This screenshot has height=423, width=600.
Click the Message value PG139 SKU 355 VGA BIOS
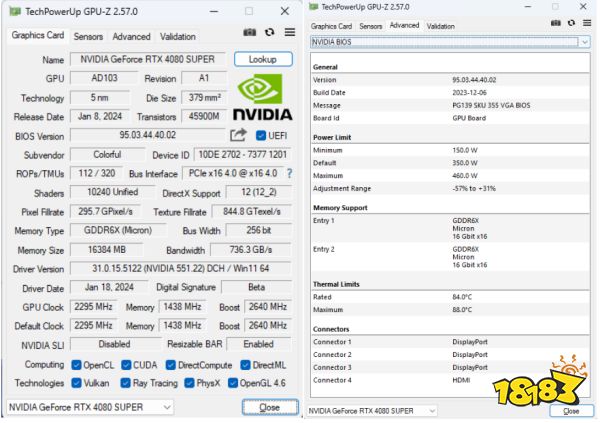click(491, 105)
